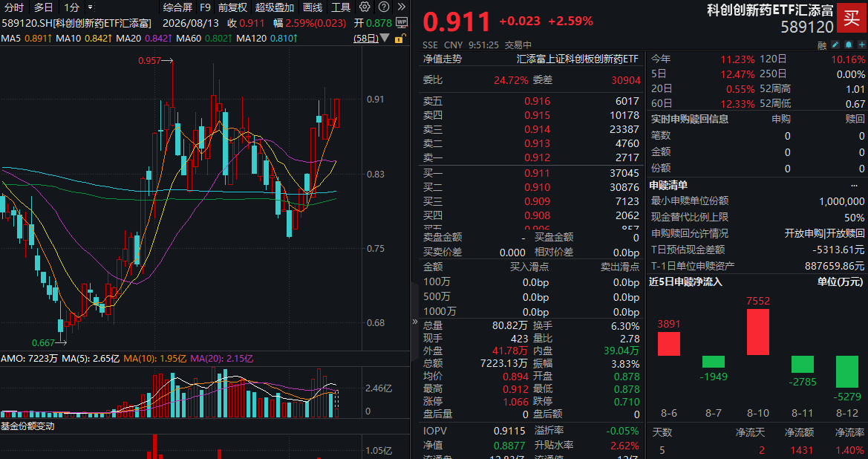Click 汇添富上证科创板创新药ETF fund name
Image resolution: width=868 pixels, height=459 pixels.
pos(578,59)
